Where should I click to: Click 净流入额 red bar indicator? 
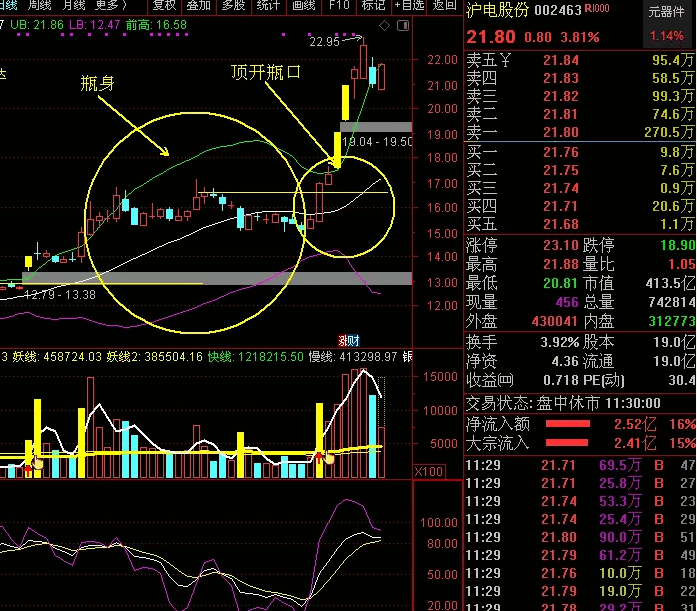[x=567, y=424]
